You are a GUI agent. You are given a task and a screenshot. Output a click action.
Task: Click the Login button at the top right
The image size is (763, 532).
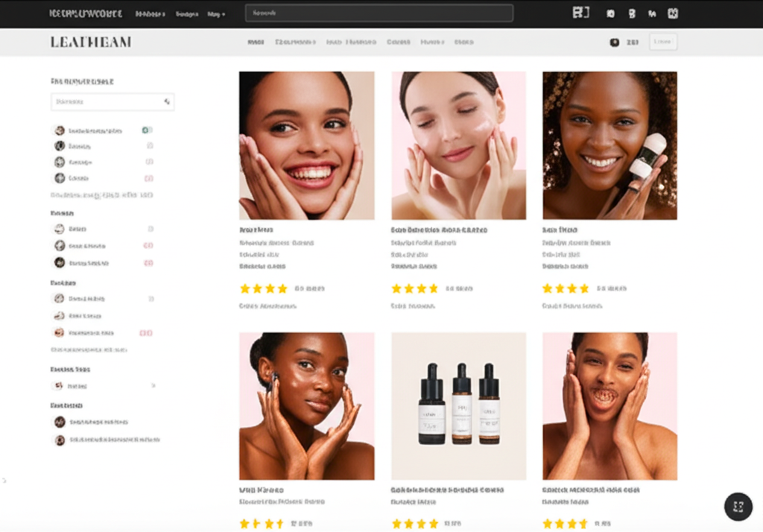663,42
